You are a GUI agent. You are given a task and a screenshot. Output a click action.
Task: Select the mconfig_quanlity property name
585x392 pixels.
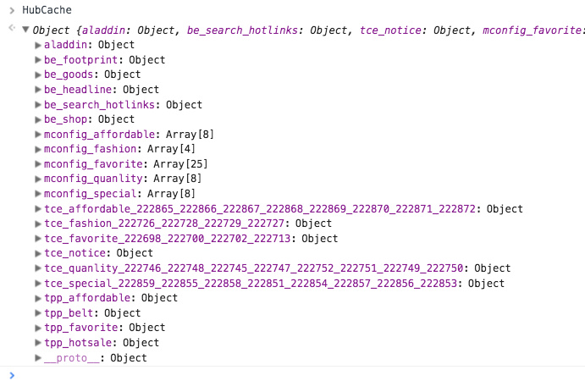click(94, 179)
